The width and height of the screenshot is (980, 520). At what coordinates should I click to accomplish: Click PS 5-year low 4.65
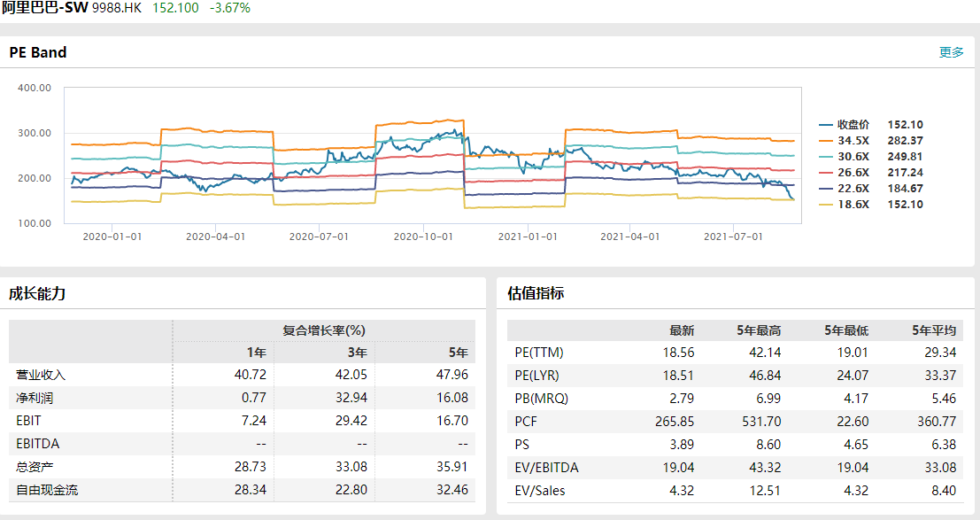[x=856, y=445]
